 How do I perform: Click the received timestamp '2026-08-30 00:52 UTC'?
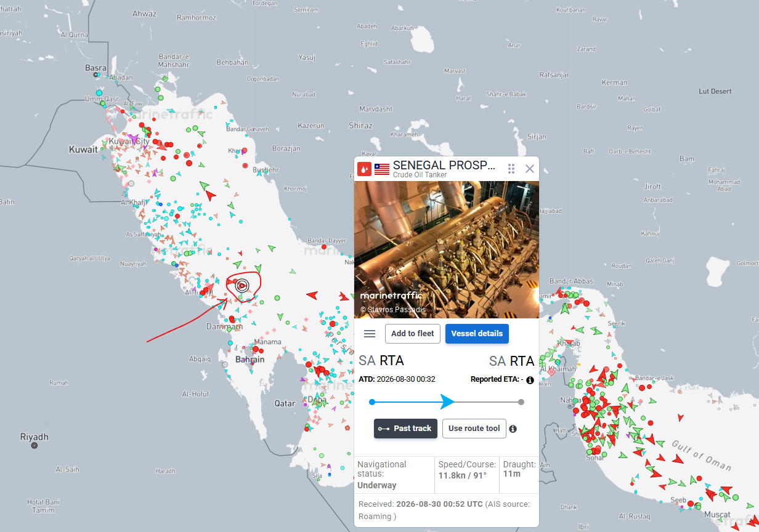click(x=439, y=504)
